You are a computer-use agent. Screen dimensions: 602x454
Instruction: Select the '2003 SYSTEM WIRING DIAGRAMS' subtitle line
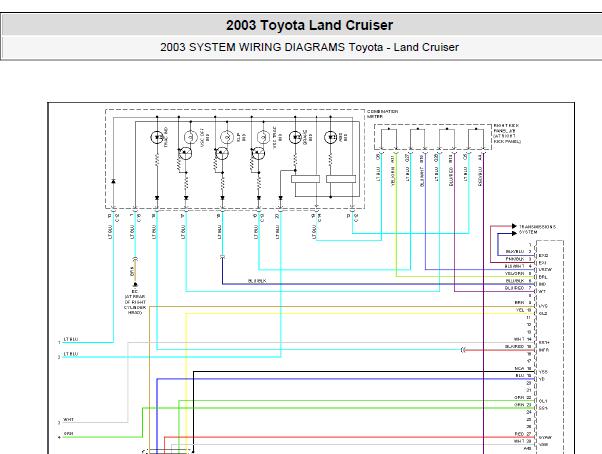click(x=309, y=47)
